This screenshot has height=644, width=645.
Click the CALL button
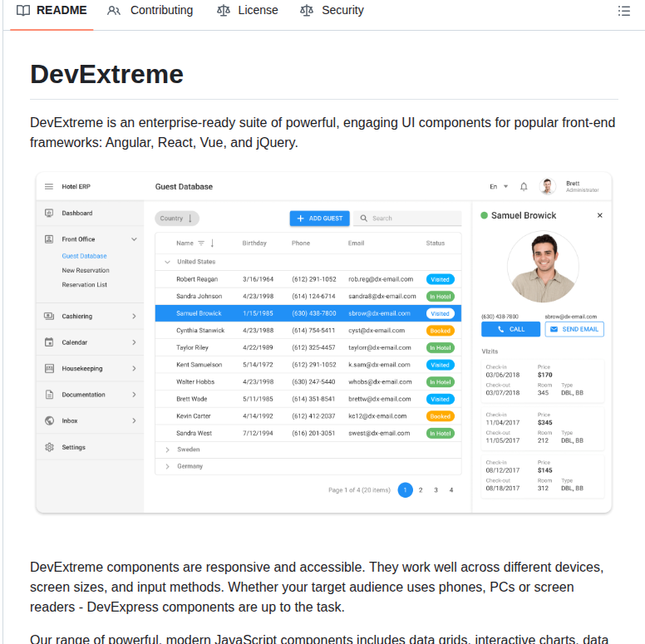tap(510, 329)
